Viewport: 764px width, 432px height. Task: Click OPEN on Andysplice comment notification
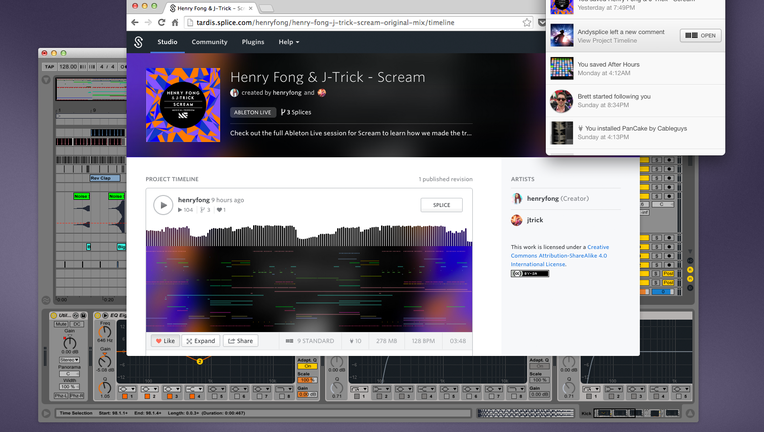700,36
